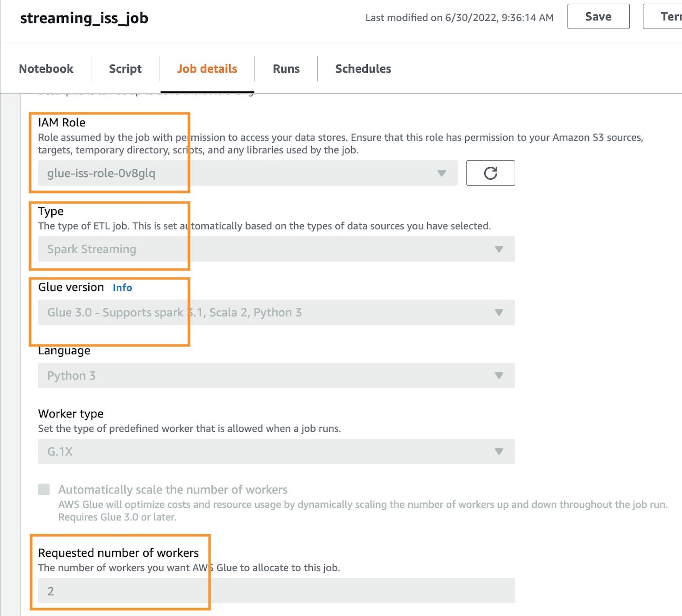Image resolution: width=682 pixels, height=616 pixels.
Task: Click the Last modified timestamp text
Action: (459, 18)
